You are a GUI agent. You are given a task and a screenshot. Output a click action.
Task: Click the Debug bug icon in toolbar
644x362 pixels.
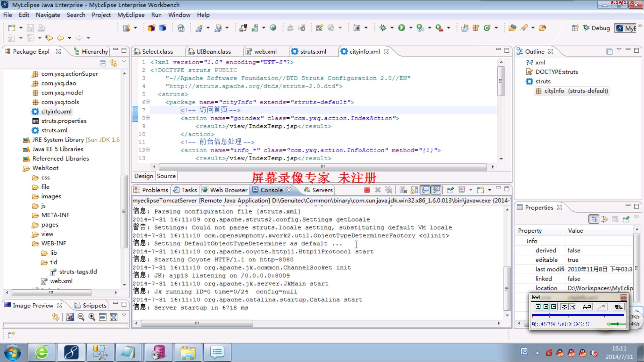coord(383,28)
